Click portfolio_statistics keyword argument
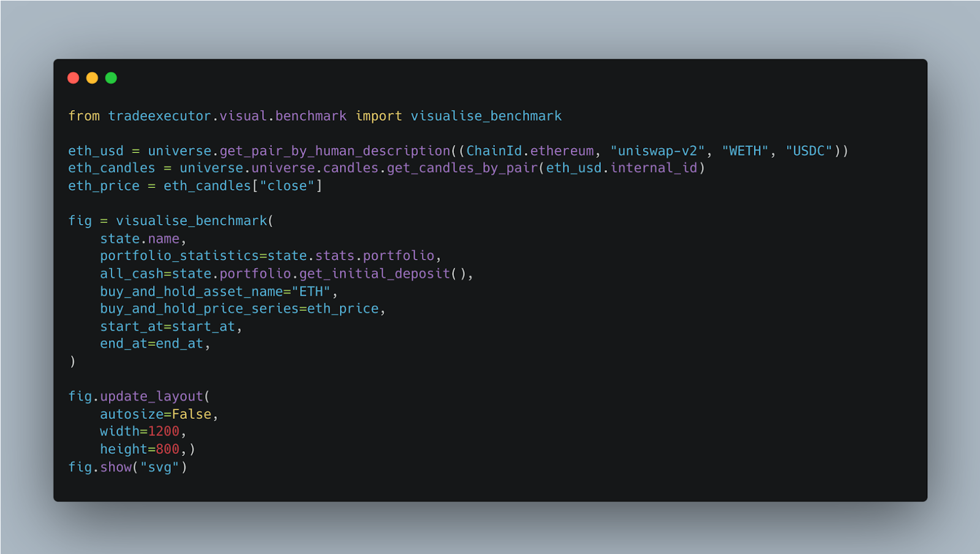 (x=179, y=255)
